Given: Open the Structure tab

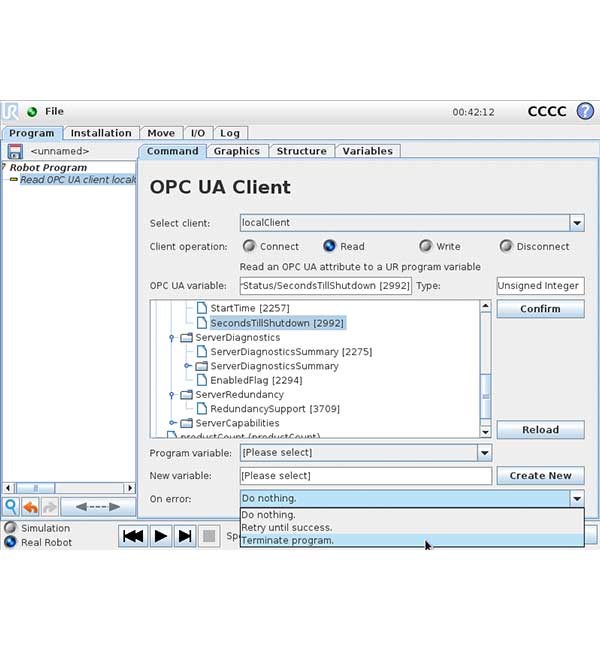Looking at the screenshot, I should (x=302, y=151).
